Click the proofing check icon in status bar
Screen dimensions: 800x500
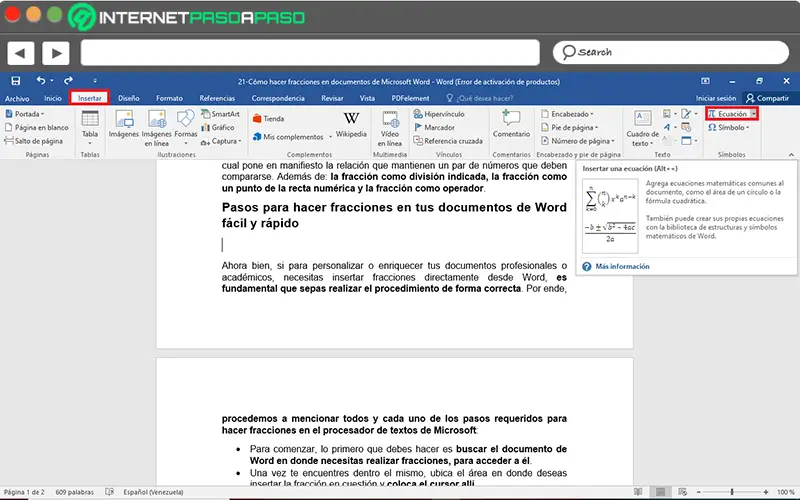[109, 492]
